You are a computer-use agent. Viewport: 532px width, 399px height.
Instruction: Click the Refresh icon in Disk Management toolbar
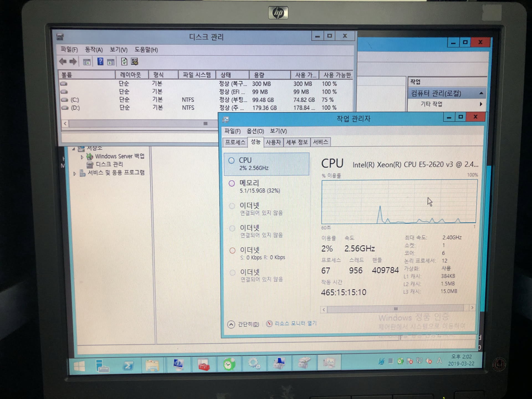(124, 62)
